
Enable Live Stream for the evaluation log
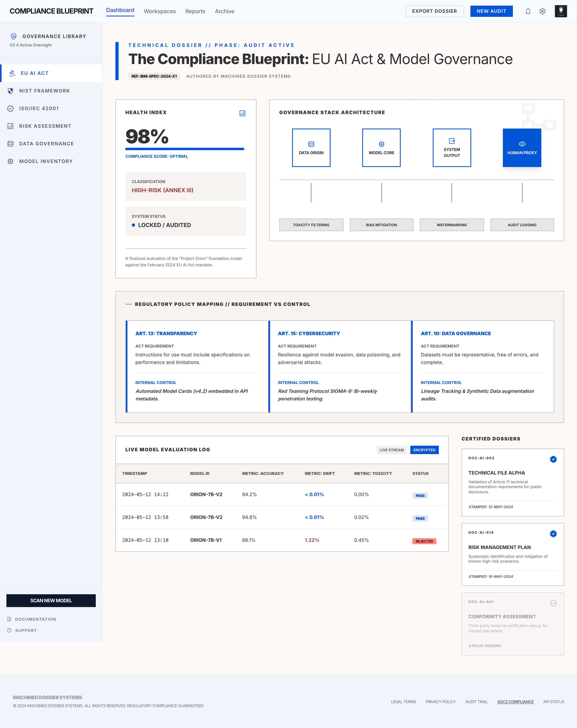(391, 450)
